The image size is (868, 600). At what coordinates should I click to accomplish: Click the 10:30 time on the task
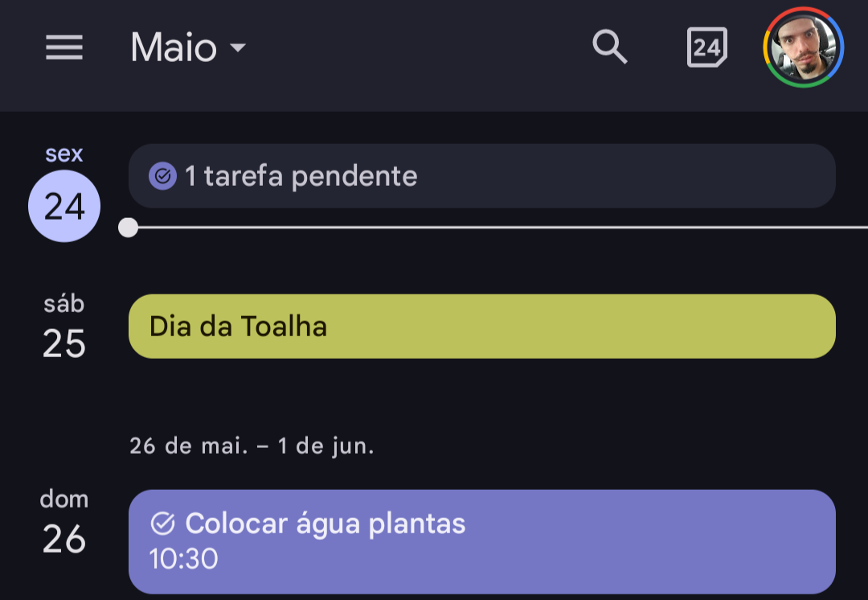click(184, 559)
